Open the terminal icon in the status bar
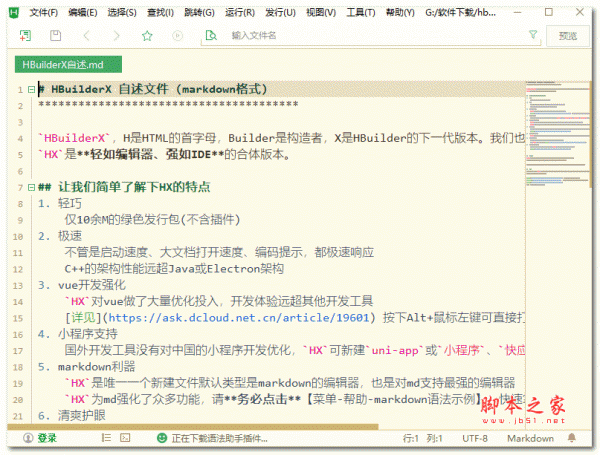 pos(125,437)
